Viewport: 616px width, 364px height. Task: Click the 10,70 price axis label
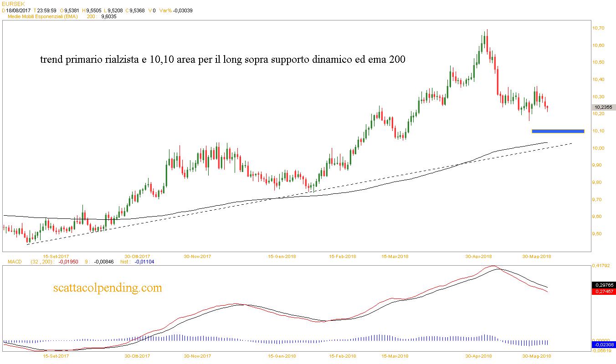[x=598, y=28]
